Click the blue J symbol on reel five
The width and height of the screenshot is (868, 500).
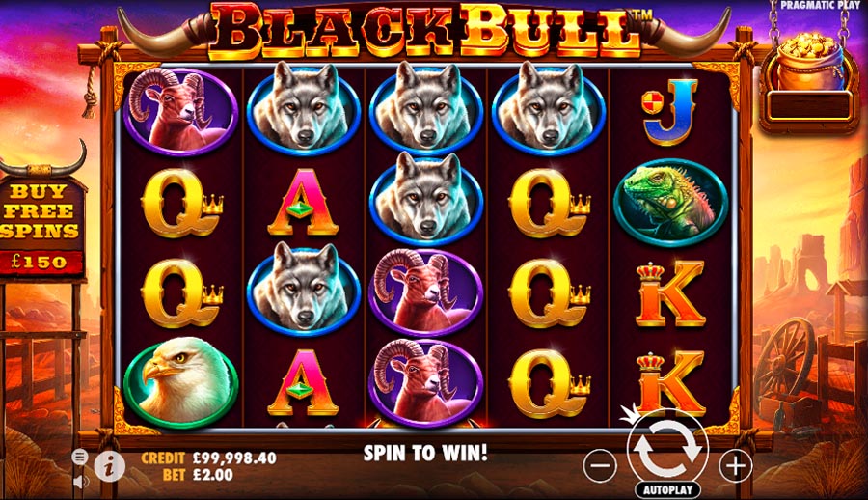tap(670, 113)
